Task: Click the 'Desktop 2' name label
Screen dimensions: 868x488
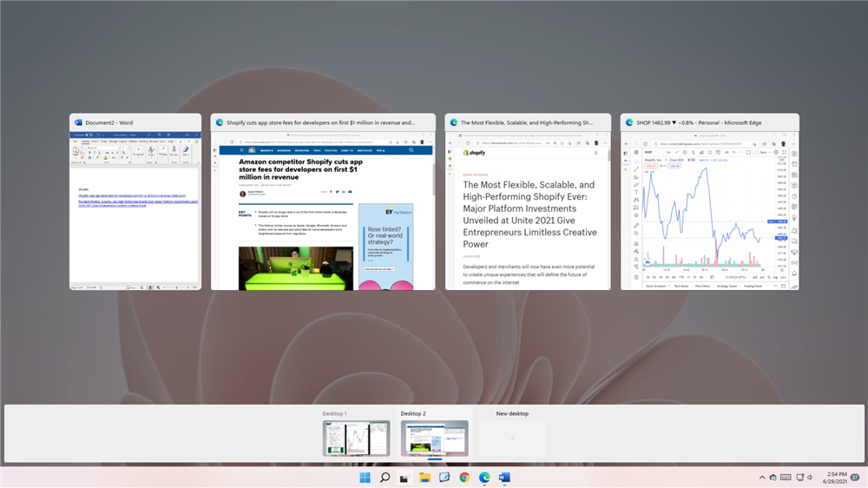Action: (x=413, y=413)
